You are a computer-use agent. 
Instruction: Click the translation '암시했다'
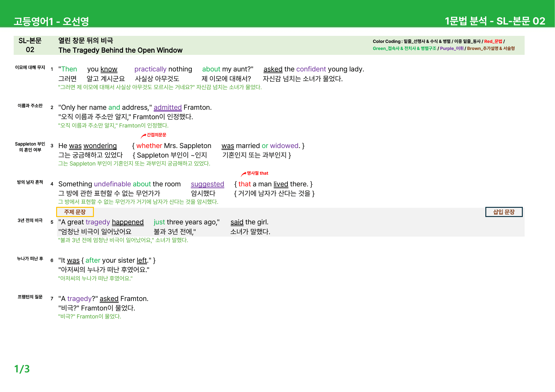coord(203,193)
